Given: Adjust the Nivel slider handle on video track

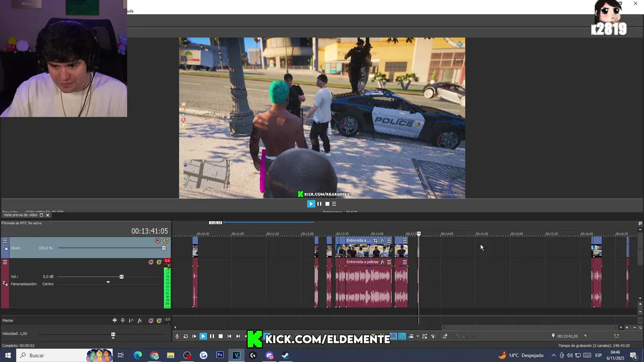Looking at the screenshot, I should (164, 248).
